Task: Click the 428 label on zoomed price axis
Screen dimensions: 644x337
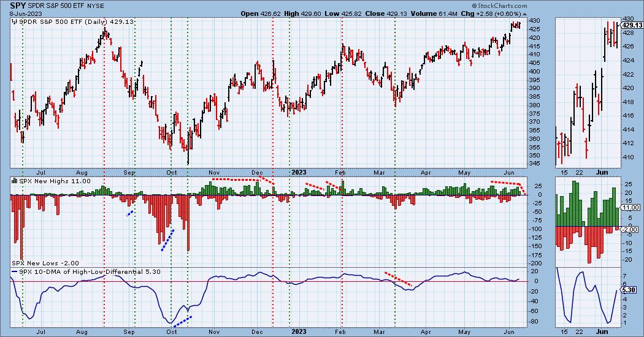Action: click(629, 32)
